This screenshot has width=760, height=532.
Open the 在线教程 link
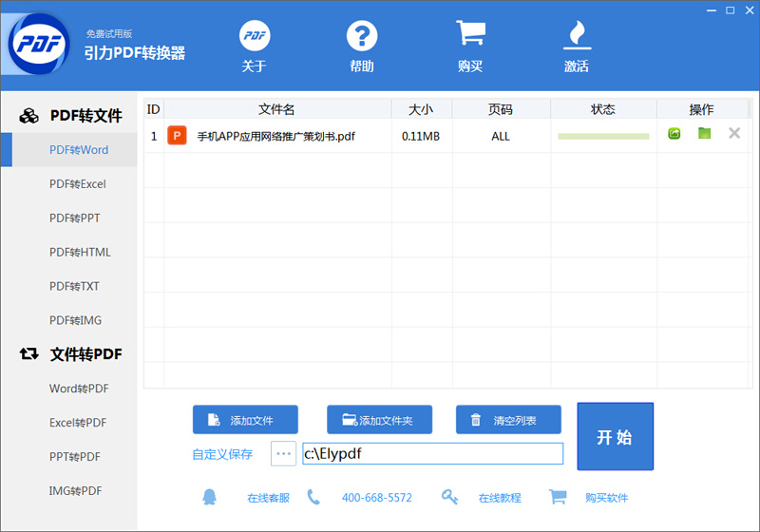[x=500, y=498]
